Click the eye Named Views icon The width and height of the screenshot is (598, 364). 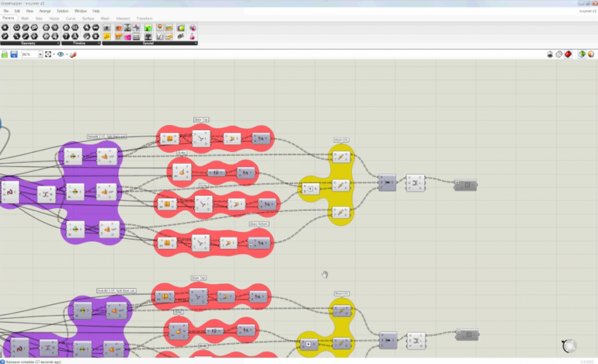(x=61, y=54)
